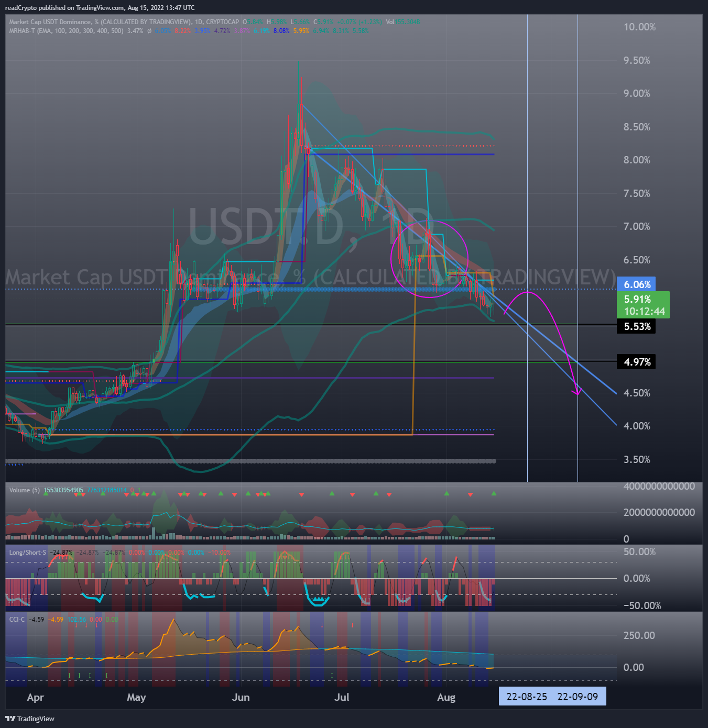The image size is (708, 728).
Task: Click the 9.00% price axis label
Action: point(637,93)
